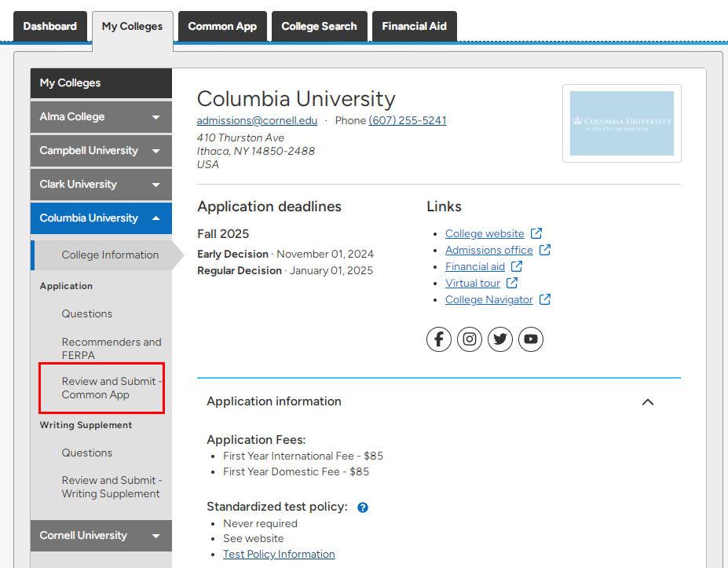Click the admissions@cornell.edu email link
728x568 pixels.
coord(258,120)
